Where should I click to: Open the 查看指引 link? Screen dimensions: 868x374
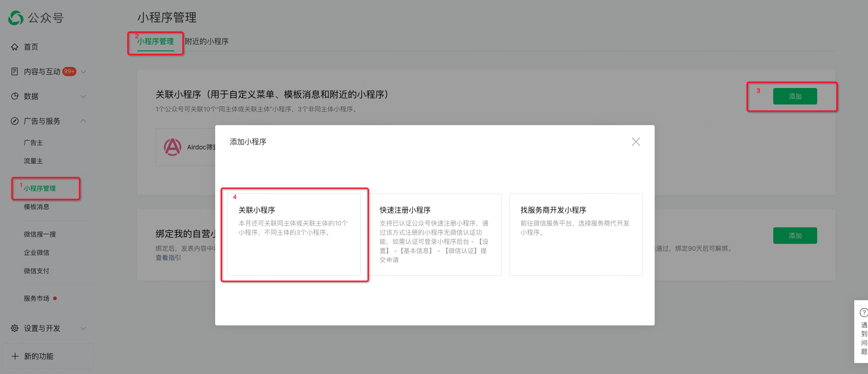(x=168, y=258)
